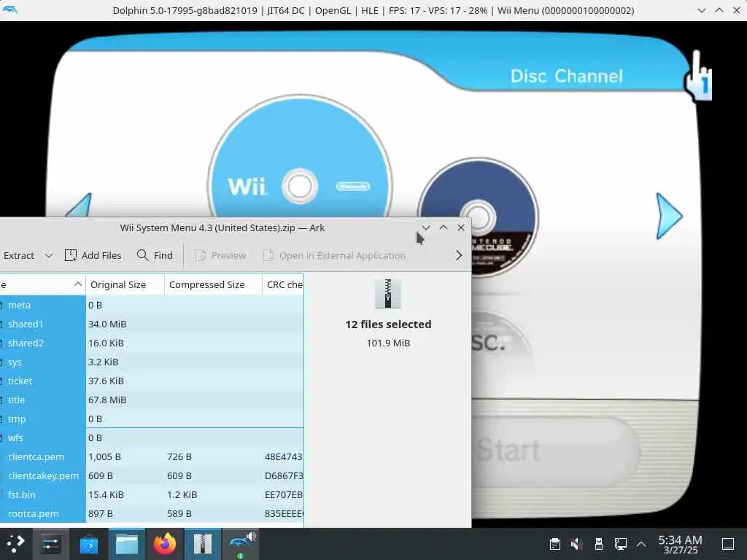This screenshot has height=560, width=747.
Task: Select the title folder row
Action: [x=152, y=400]
